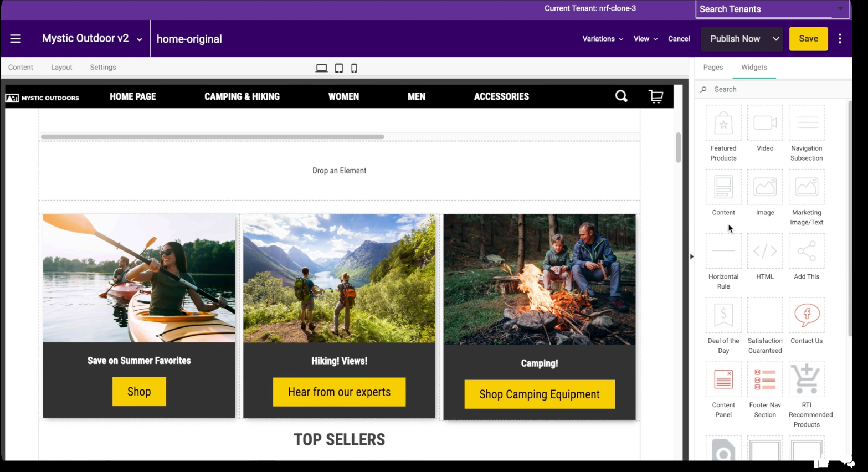Switch to tablet preview icon

(339, 68)
